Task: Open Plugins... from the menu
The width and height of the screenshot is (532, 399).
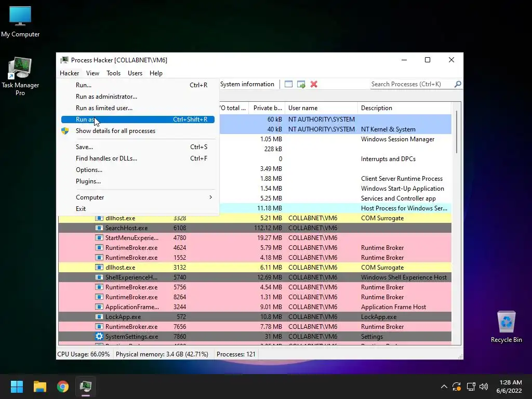Action: point(138,181)
